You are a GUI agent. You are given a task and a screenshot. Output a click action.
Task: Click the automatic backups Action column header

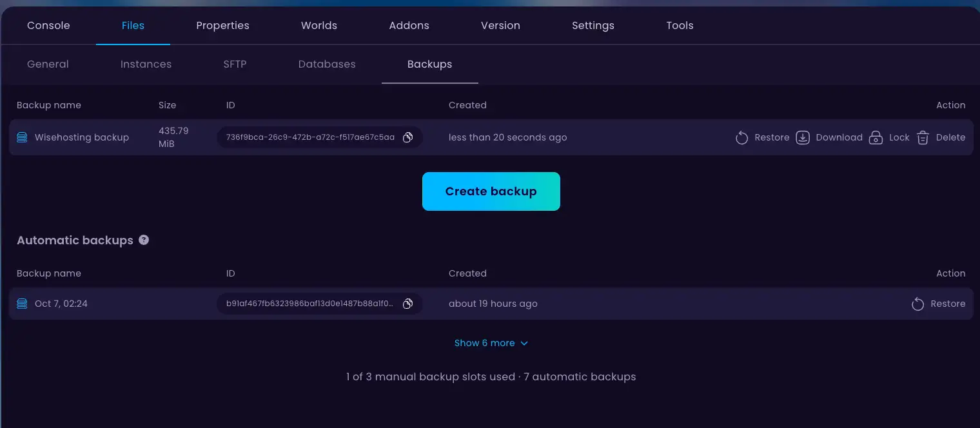point(951,273)
